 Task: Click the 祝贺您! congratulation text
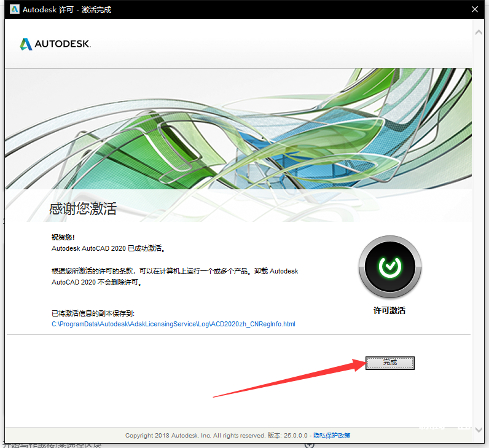[63, 237]
